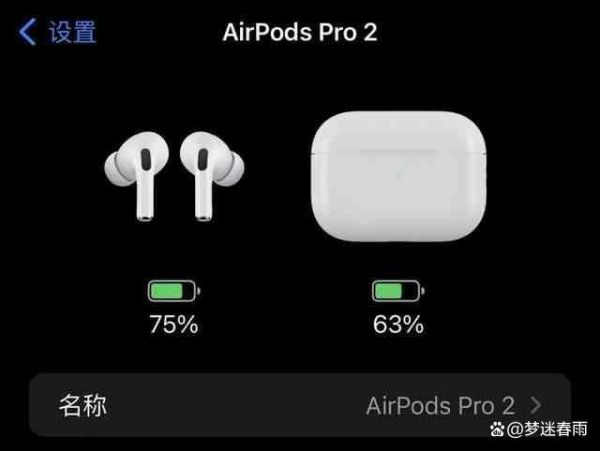Click the AirPods Pro 2 page title
Viewport: 600px width, 451px height.
click(300, 32)
